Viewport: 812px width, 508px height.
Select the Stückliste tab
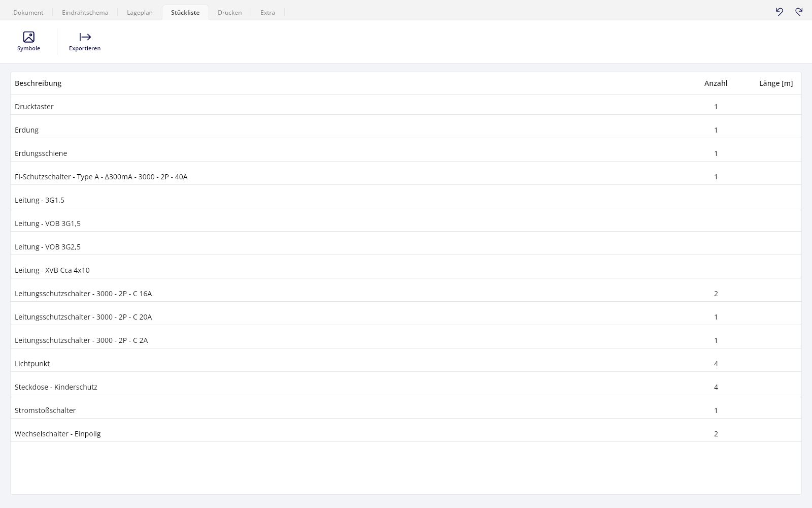tap(185, 12)
